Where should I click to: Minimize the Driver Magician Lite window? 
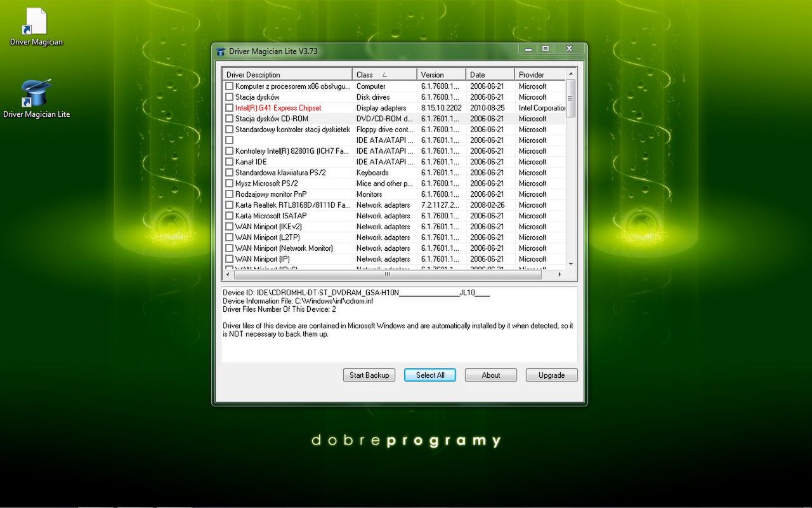tap(528, 48)
